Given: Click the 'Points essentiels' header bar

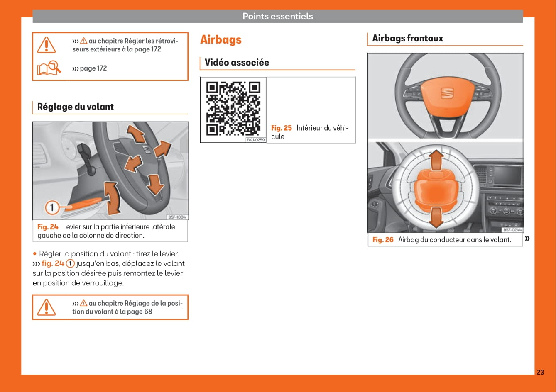Looking at the screenshot, I should point(278,17).
